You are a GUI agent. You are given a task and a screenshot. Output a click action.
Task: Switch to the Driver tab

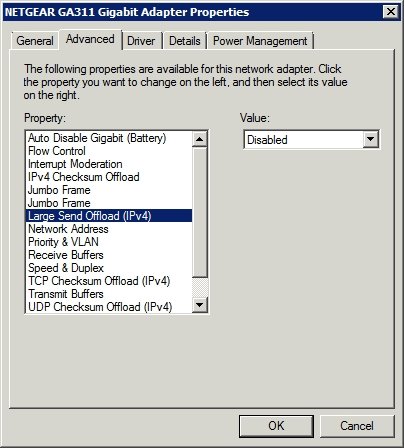(141, 41)
